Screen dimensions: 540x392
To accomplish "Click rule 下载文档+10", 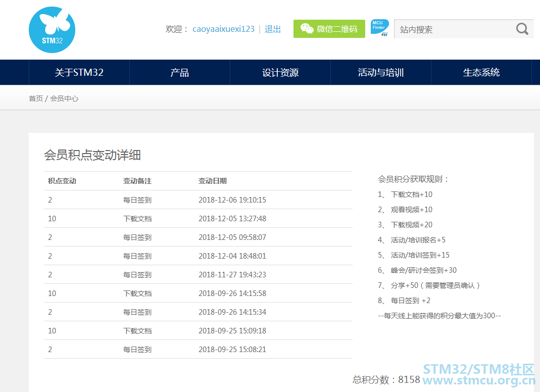I will pyautogui.click(x=412, y=194).
